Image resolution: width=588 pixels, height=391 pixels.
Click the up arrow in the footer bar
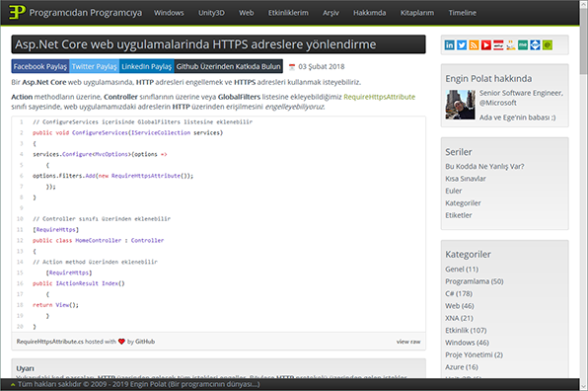pos(13,385)
